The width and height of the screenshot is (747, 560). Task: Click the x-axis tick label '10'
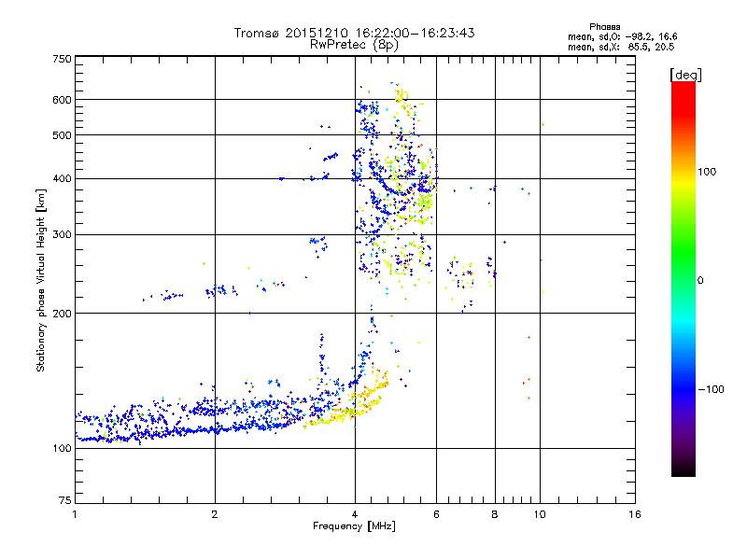pos(540,514)
